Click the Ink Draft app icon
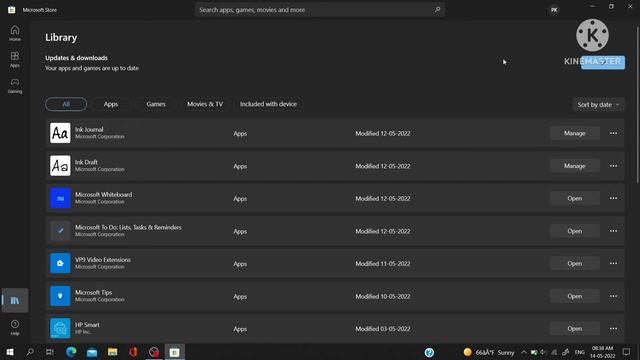This screenshot has height=360, width=640. click(x=60, y=166)
